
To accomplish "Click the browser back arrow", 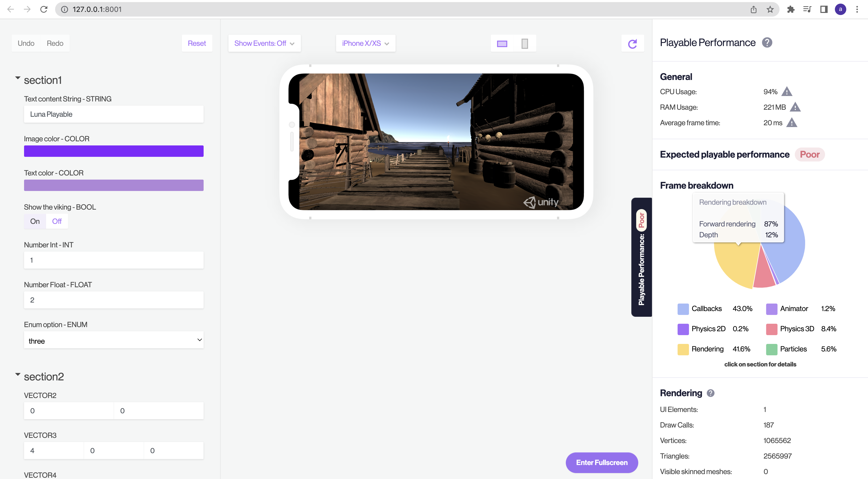I will click(x=10, y=9).
